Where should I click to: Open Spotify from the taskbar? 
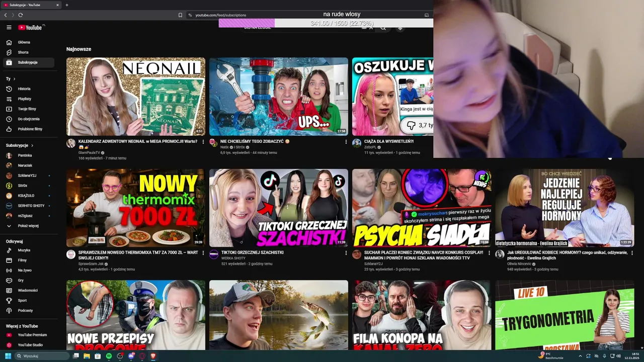click(x=109, y=356)
